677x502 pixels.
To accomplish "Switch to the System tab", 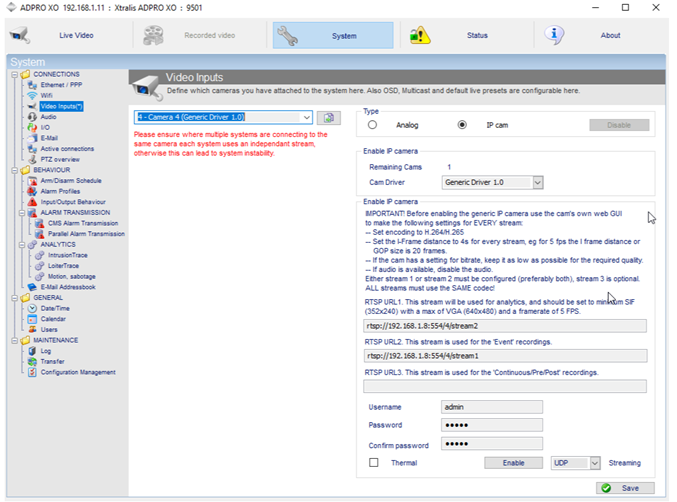I will coord(333,35).
